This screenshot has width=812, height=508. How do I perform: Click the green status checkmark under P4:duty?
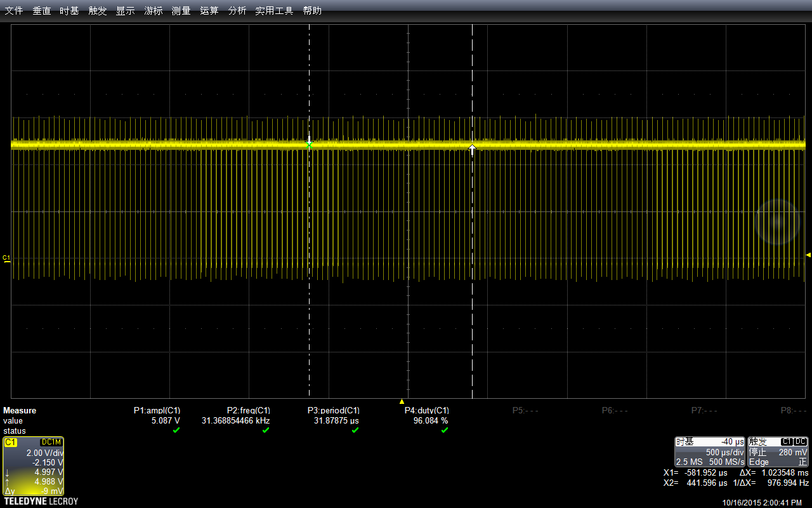tap(444, 430)
